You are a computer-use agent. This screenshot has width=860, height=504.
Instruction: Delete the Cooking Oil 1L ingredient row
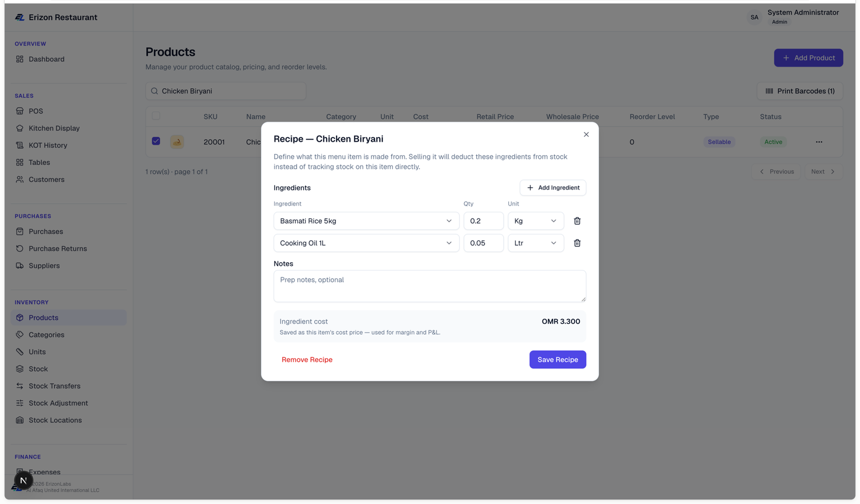click(x=577, y=243)
